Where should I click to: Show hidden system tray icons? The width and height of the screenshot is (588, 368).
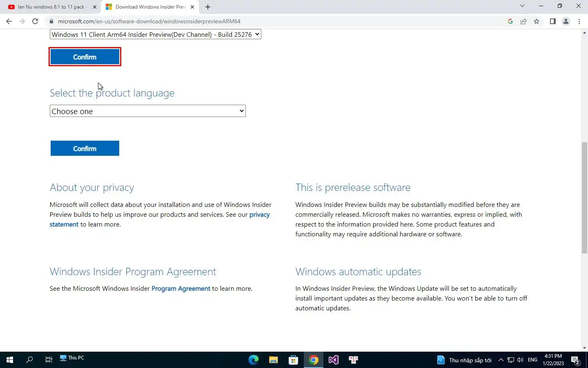(x=501, y=360)
